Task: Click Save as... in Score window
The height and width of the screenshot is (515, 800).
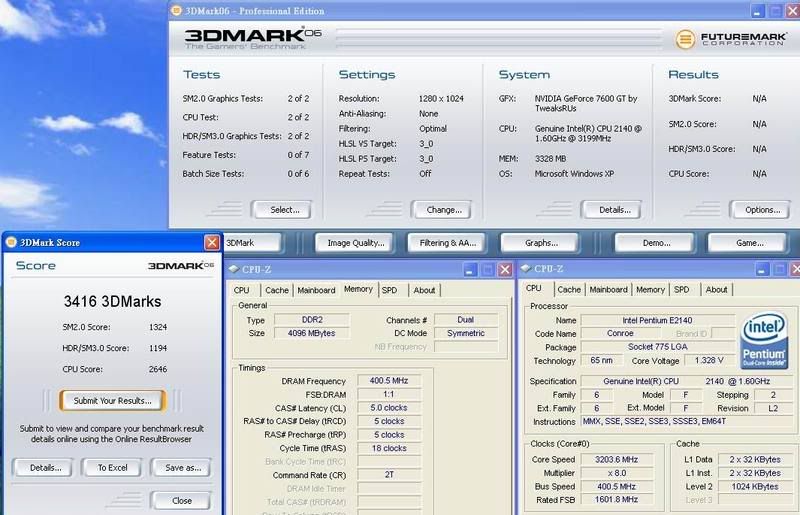Action: [x=181, y=468]
